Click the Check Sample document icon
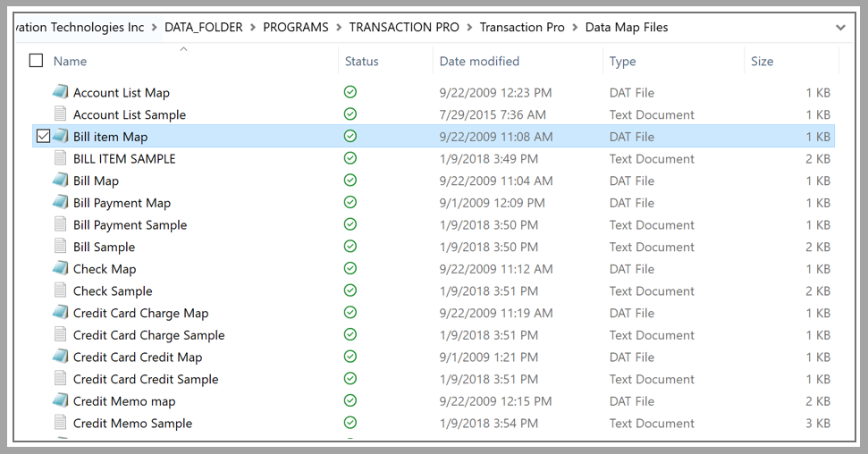Image resolution: width=868 pixels, height=454 pixels. click(60, 290)
